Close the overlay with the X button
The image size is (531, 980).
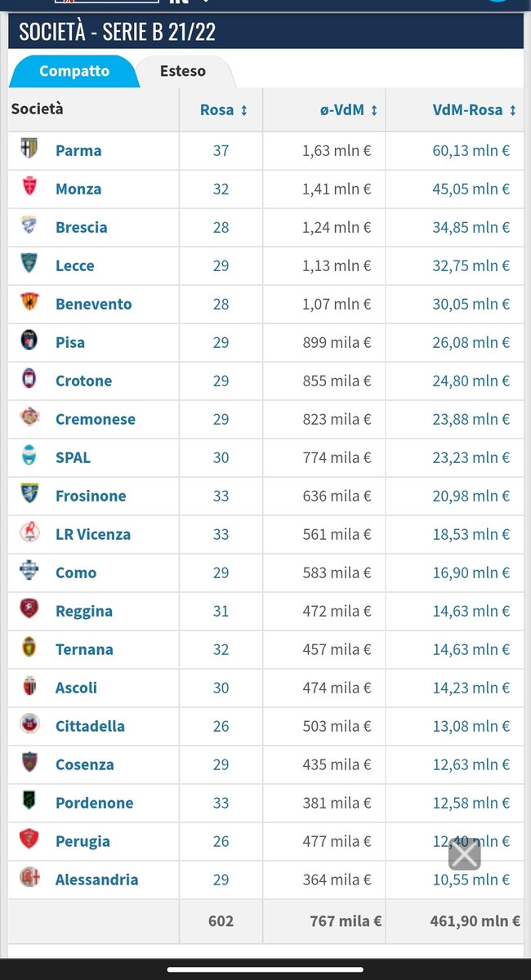(464, 854)
